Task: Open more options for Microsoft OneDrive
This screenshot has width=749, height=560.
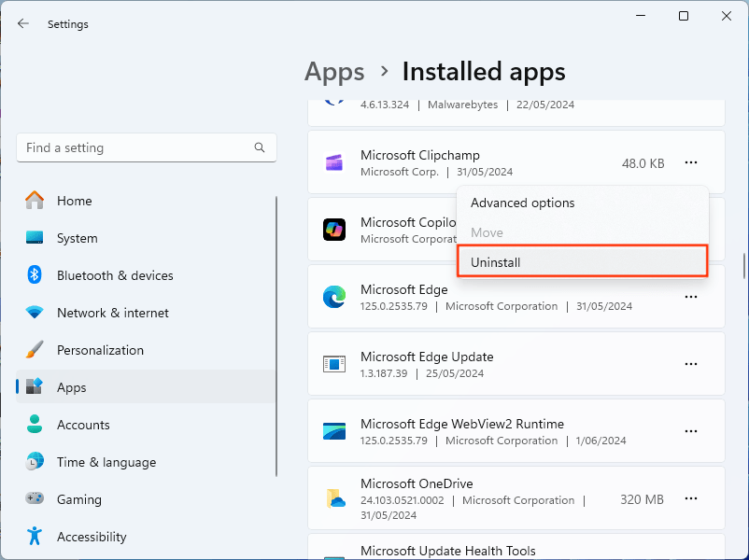Action: [690, 498]
